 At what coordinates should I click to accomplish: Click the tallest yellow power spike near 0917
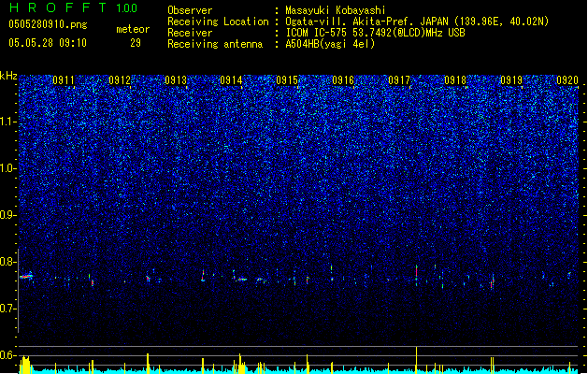click(x=416, y=360)
